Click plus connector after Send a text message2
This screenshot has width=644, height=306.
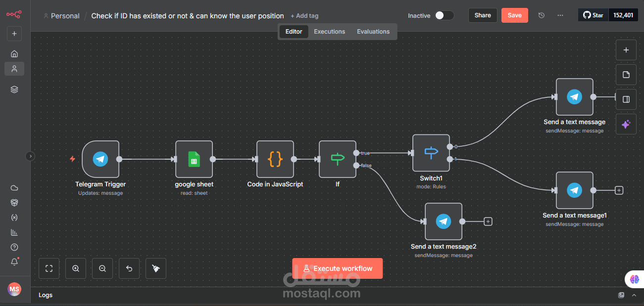(x=488, y=221)
